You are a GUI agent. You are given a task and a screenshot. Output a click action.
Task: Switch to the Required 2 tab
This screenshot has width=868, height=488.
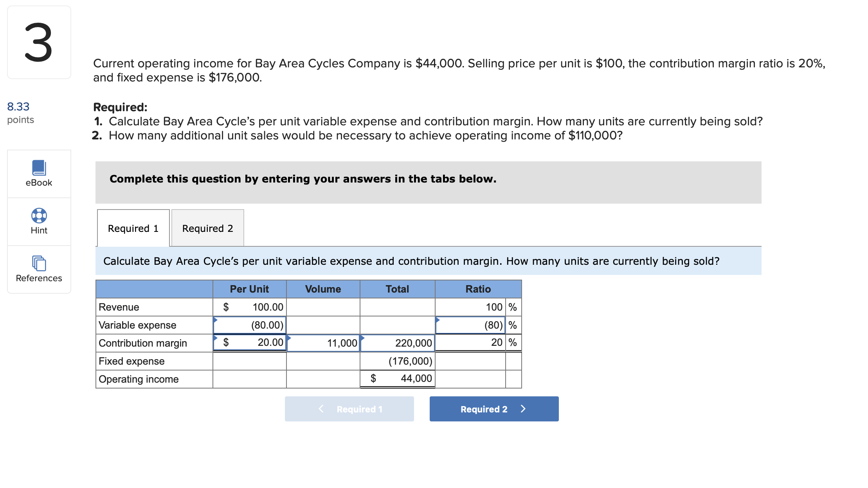click(207, 228)
